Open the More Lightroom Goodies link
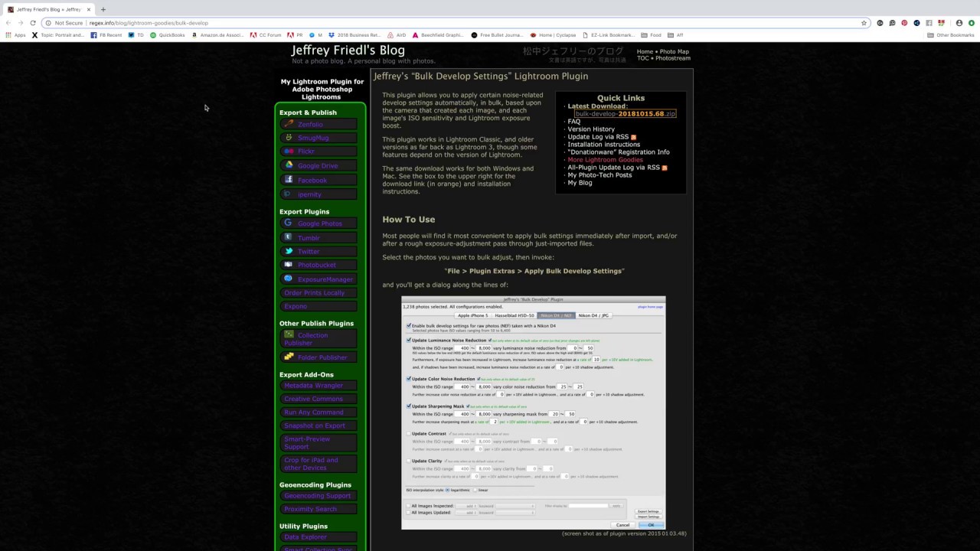The width and height of the screenshot is (980, 551). coord(605,159)
